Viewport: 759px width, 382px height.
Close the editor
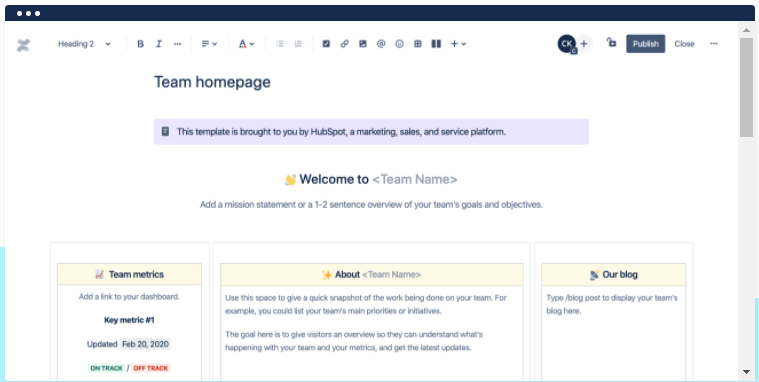click(x=684, y=44)
